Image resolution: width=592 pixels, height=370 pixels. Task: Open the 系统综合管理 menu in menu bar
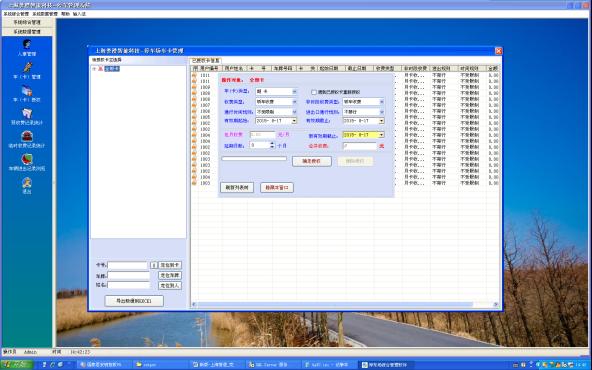[16, 14]
